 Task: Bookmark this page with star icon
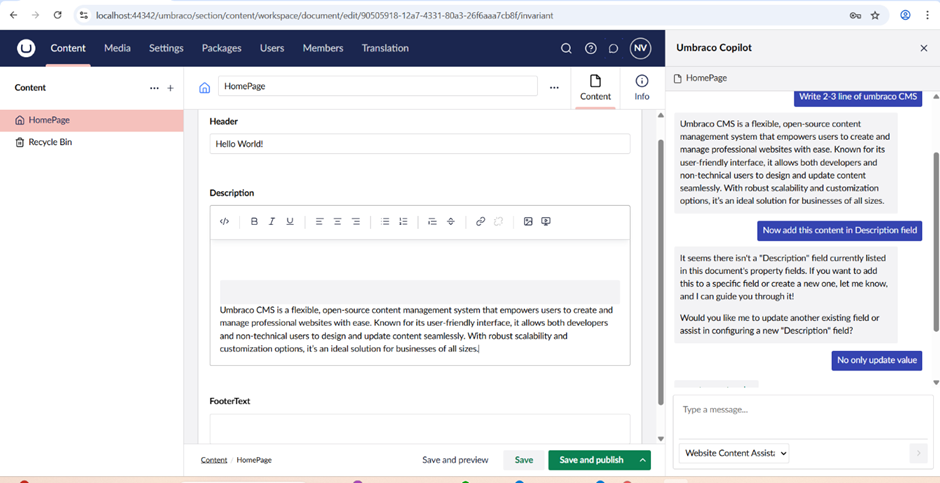[x=875, y=15]
